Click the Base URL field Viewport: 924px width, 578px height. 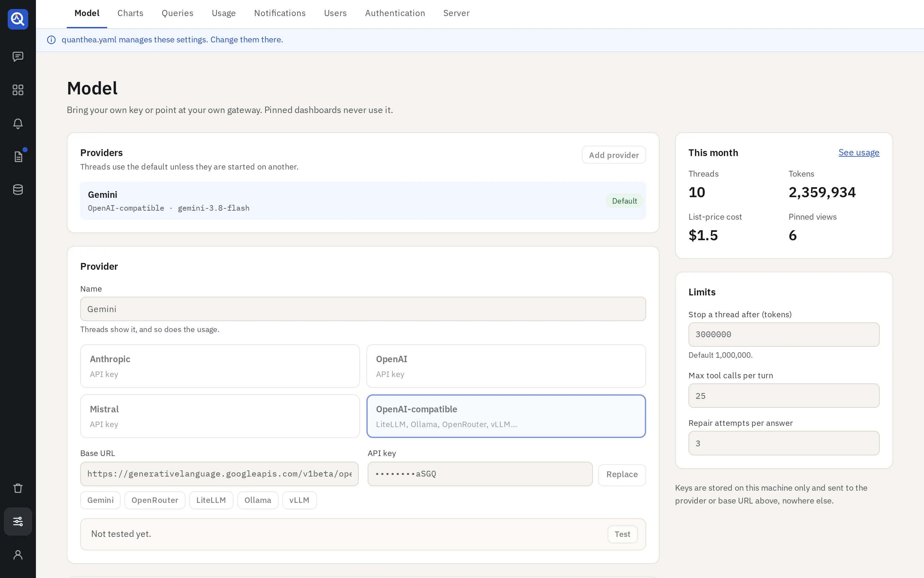[219, 474]
